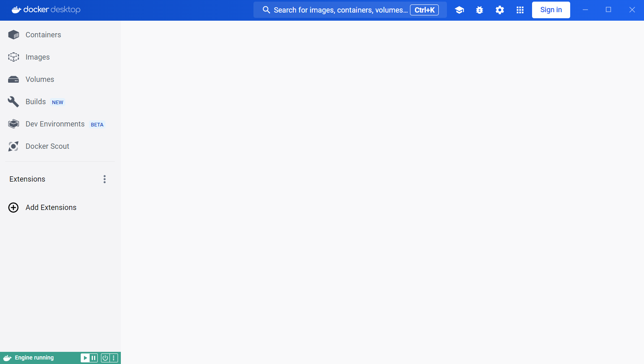The width and height of the screenshot is (644, 364).
Task: Start the engine with the play button
Action: tap(85, 358)
